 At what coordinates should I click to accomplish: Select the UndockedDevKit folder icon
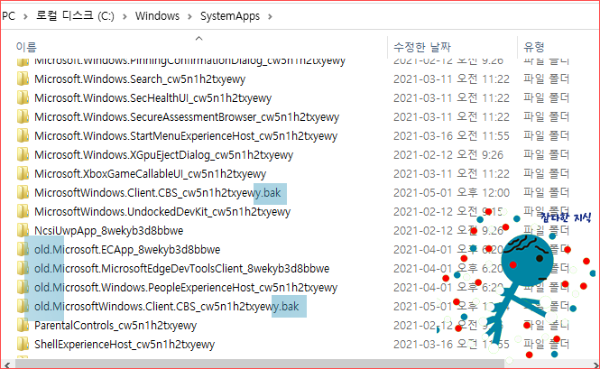pyautogui.click(x=23, y=212)
